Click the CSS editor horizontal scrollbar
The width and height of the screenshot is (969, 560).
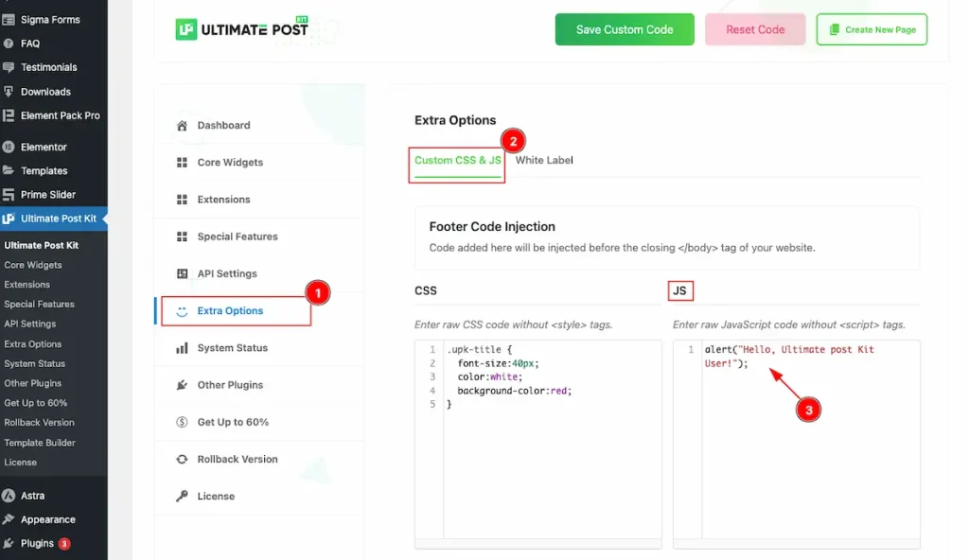click(x=538, y=545)
